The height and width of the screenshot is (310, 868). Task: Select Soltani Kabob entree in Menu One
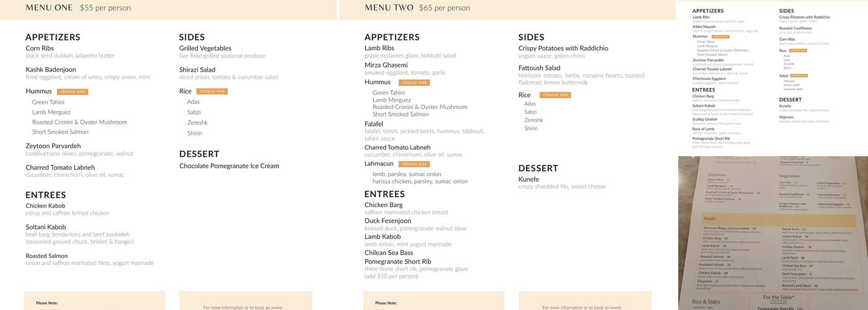46,228
